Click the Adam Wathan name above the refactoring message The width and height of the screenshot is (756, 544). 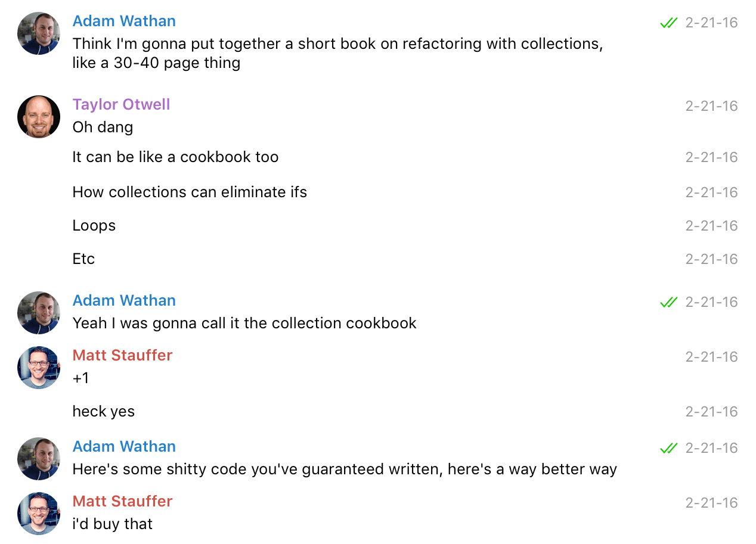tap(124, 21)
